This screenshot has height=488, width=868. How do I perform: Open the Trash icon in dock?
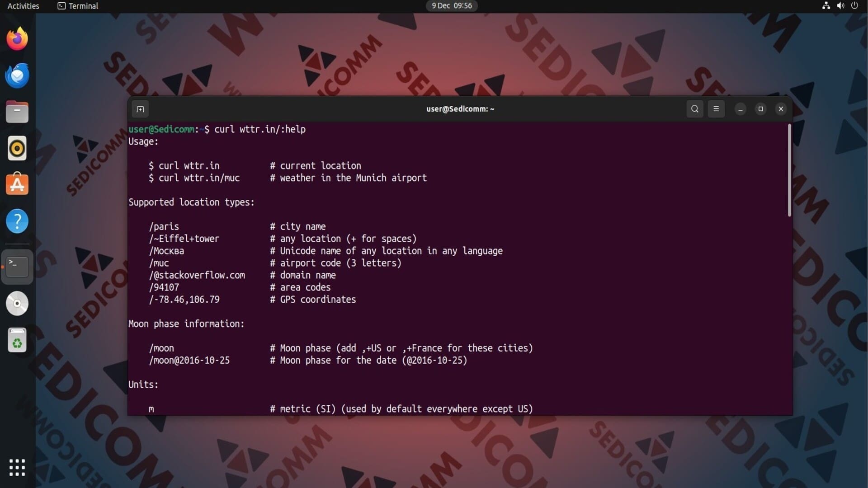pos(17,340)
